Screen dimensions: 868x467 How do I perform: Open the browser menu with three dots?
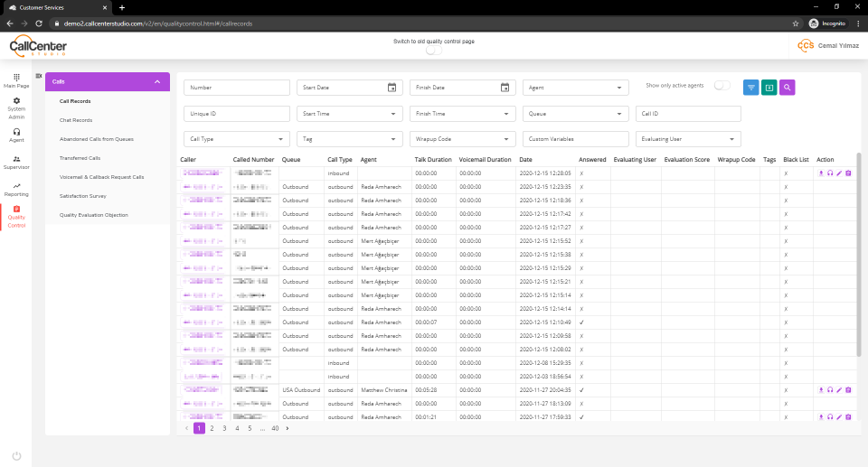click(x=858, y=23)
